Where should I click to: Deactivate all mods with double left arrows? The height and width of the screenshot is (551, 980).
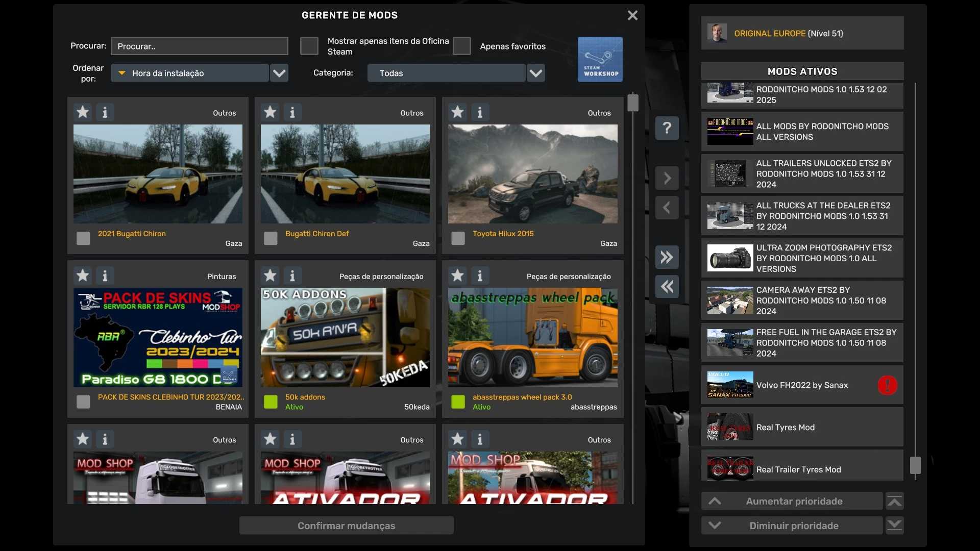(667, 287)
